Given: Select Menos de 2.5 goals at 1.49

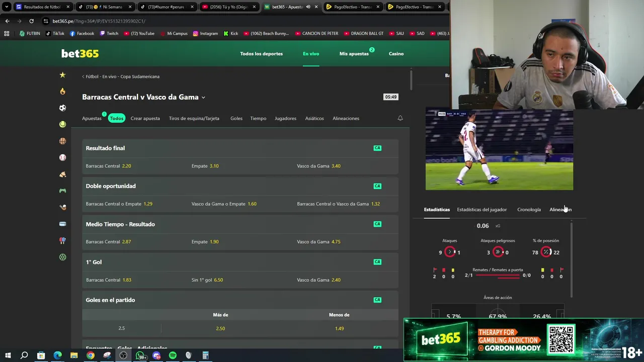Looking at the screenshot, I should [339, 328].
